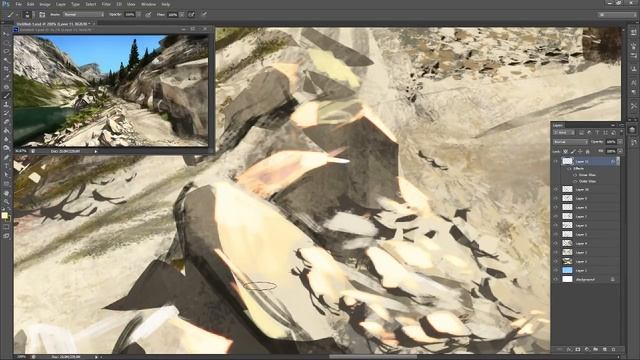Open the Image menu
Image resolution: width=640 pixels, height=360 pixels.
pyautogui.click(x=45, y=4)
